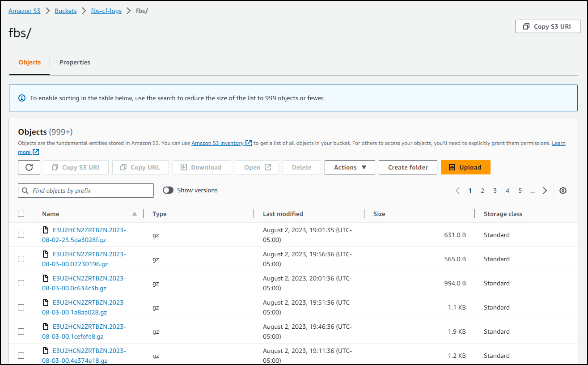Screen dimensions: 588x365
Task: Click the Create folder button
Action: pos(408,167)
